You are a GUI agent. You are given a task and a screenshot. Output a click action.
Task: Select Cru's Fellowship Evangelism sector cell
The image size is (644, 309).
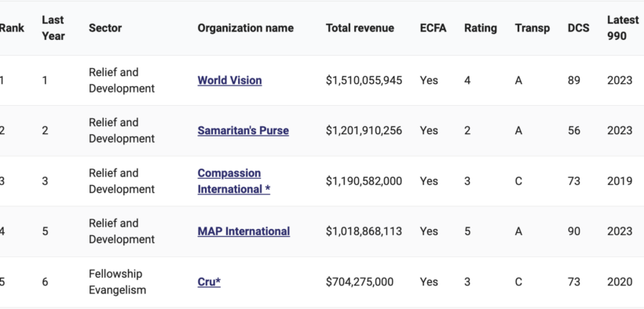click(x=117, y=282)
